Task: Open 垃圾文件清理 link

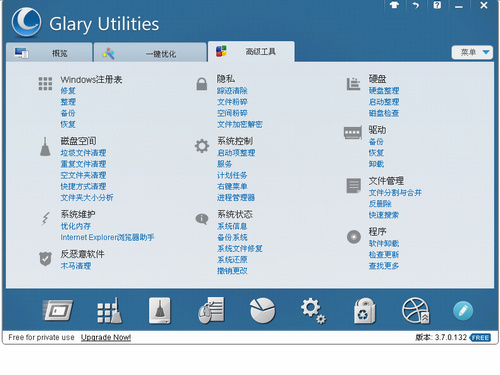Action: [83, 153]
